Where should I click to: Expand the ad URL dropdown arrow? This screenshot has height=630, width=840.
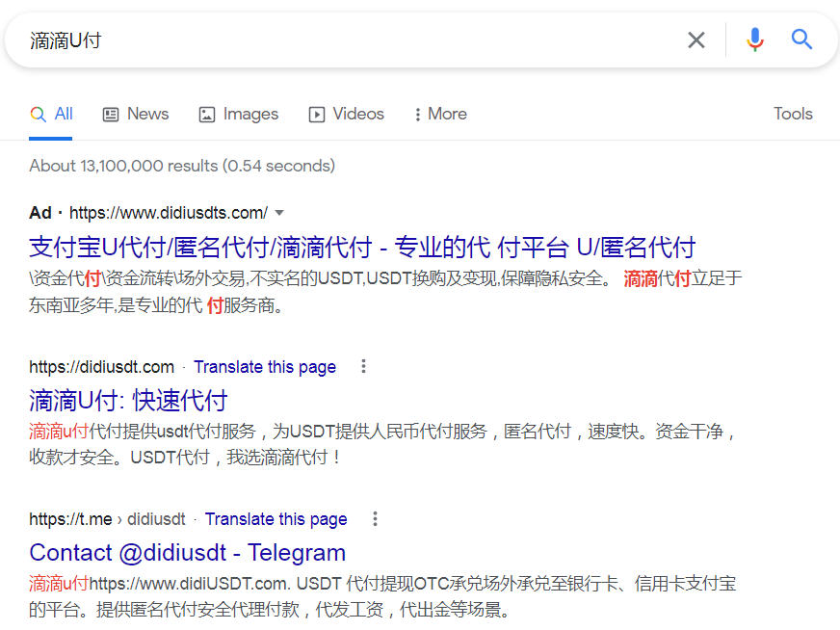[279, 213]
